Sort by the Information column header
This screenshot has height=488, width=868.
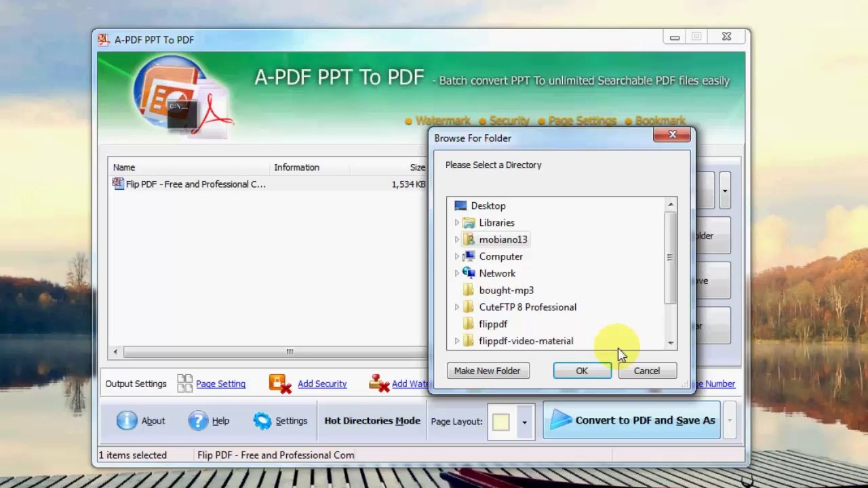[x=296, y=167]
